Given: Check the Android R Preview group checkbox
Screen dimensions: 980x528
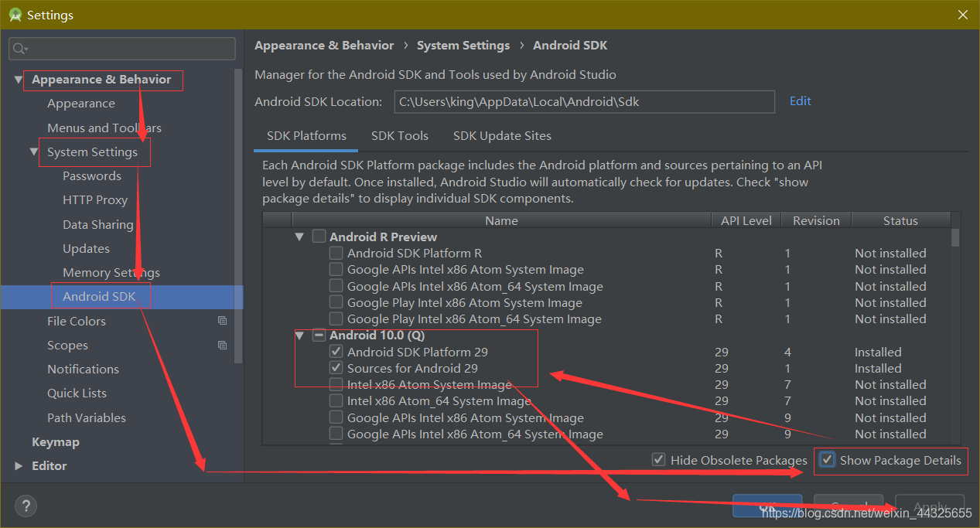Looking at the screenshot, I should point(319,237).
